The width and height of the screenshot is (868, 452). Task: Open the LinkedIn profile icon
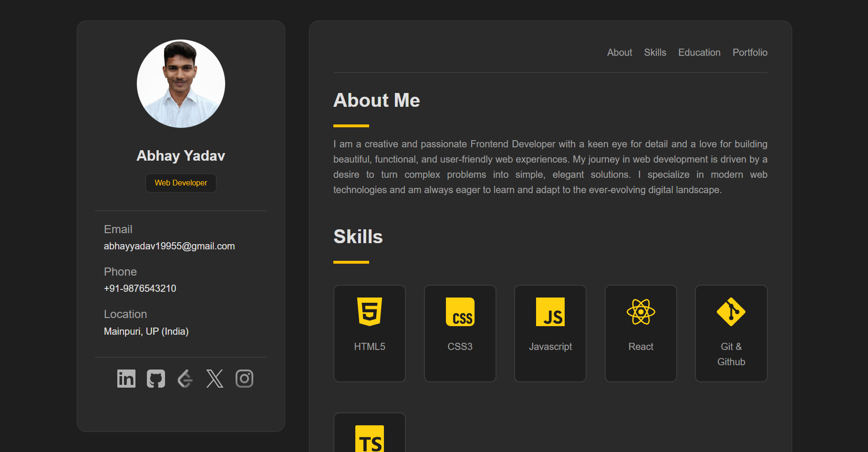click(x=126, y=379)
